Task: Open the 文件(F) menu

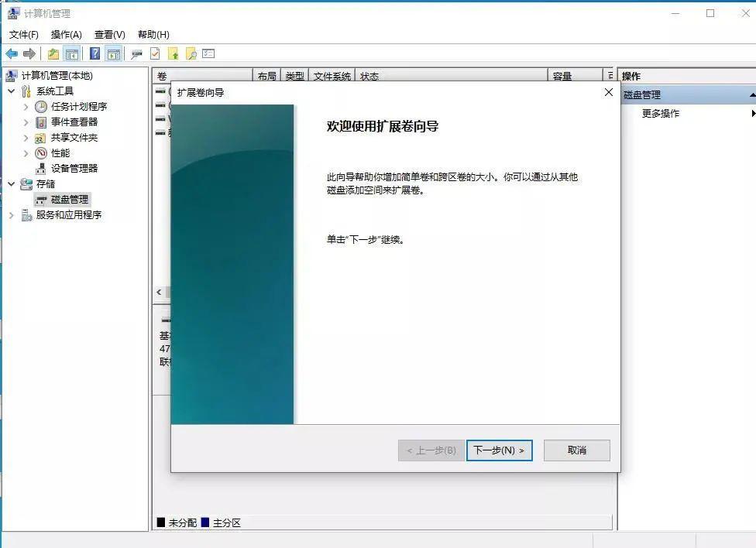Action: pyautogui.click(x=24, y=34)
